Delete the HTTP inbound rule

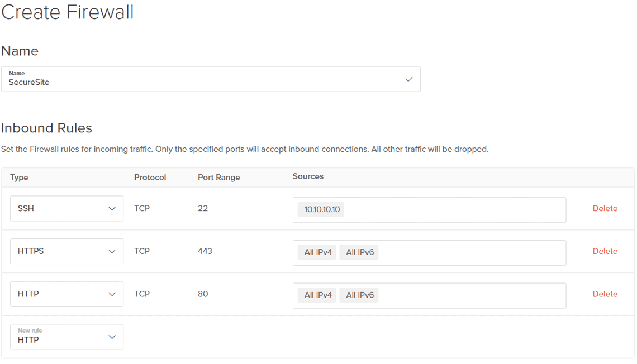pos(605,294)
